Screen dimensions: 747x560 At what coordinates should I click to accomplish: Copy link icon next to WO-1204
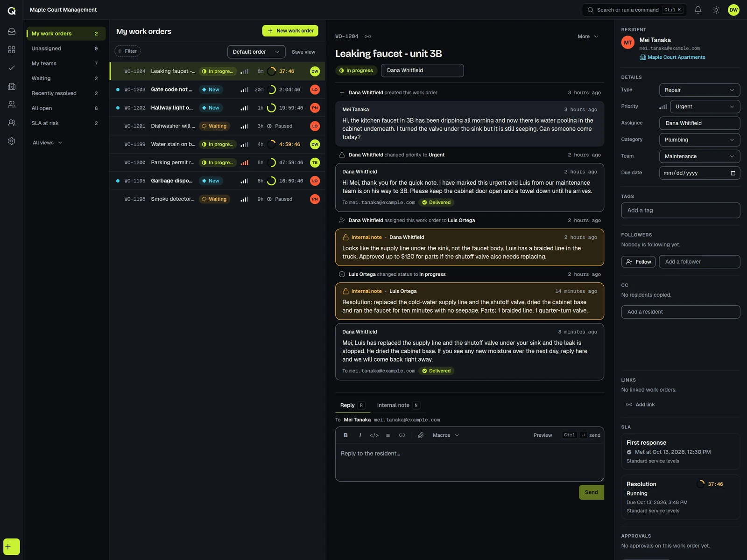pos(367,36)
